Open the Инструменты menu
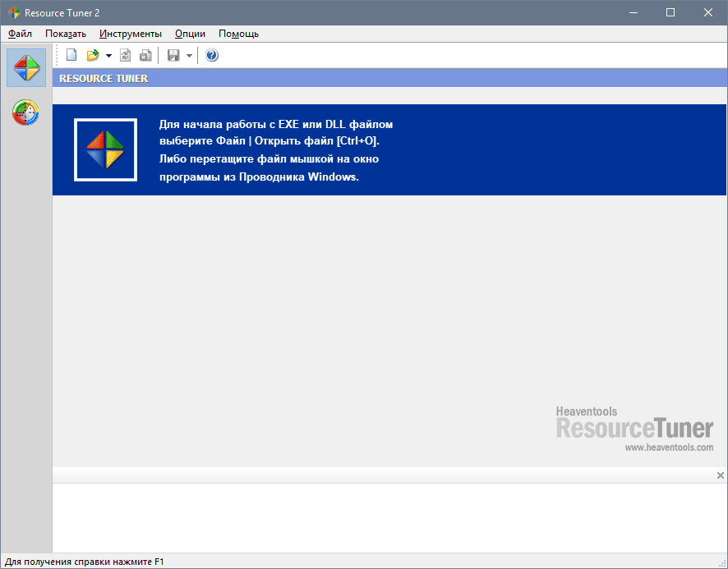 pyautogui.click(x=131, y=34)
